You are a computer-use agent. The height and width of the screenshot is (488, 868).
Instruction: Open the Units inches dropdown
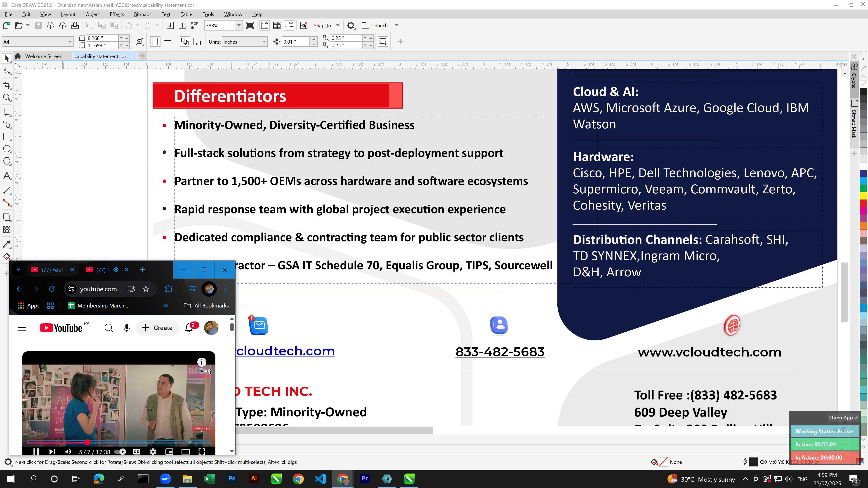[264, 41]
